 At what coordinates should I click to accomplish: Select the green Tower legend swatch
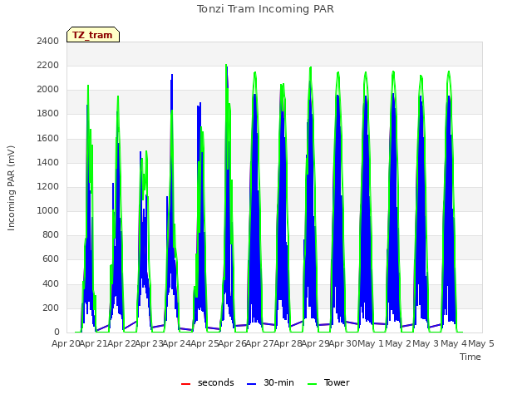pyautogui.click(x=312, y=384)
